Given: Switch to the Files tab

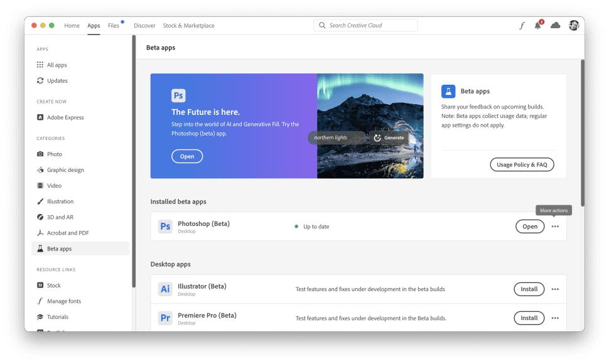Looking at the screenshot, I should click(114, 25).
